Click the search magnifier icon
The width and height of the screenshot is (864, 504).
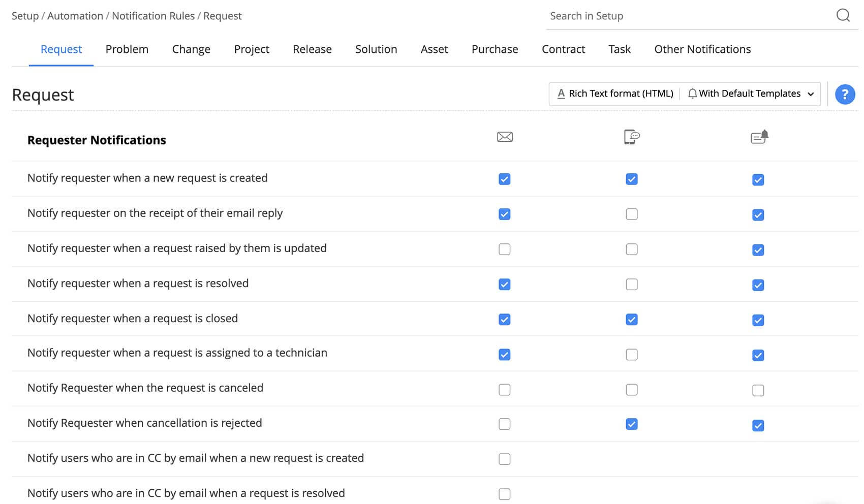point(843,16)
